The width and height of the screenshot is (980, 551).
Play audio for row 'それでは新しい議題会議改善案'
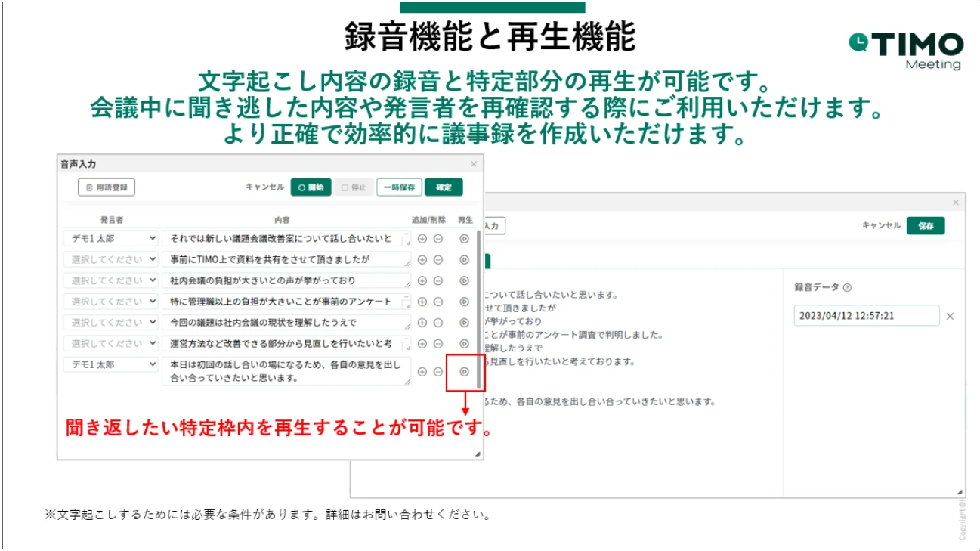pos(465,239)
